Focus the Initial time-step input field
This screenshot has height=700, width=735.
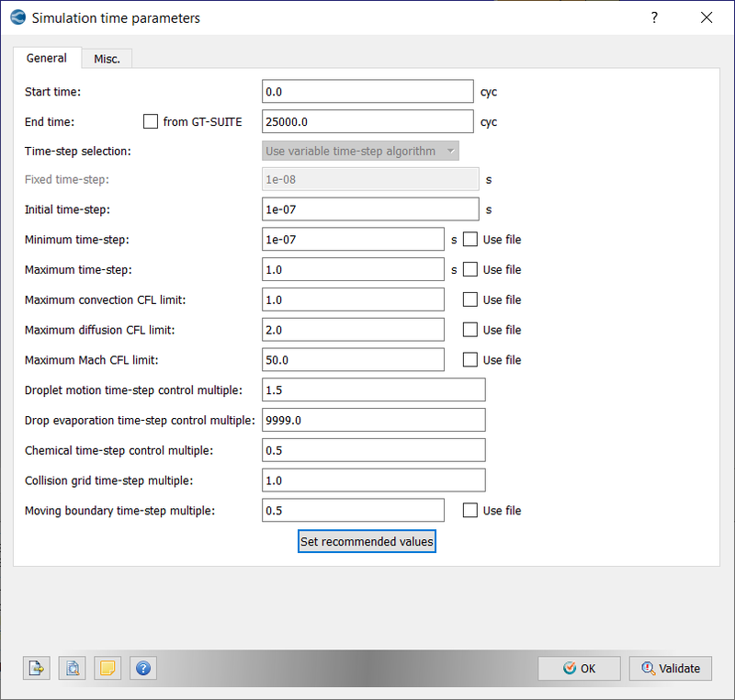(x=370, y=209)
